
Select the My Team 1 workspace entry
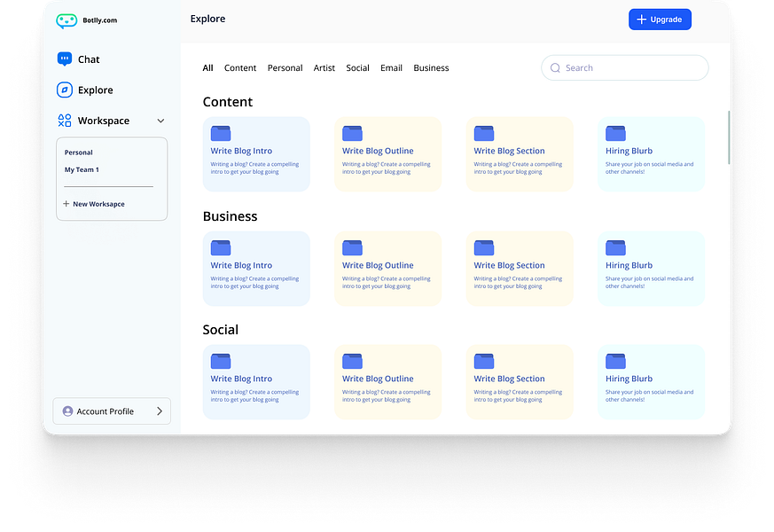(x=82, y=169)
